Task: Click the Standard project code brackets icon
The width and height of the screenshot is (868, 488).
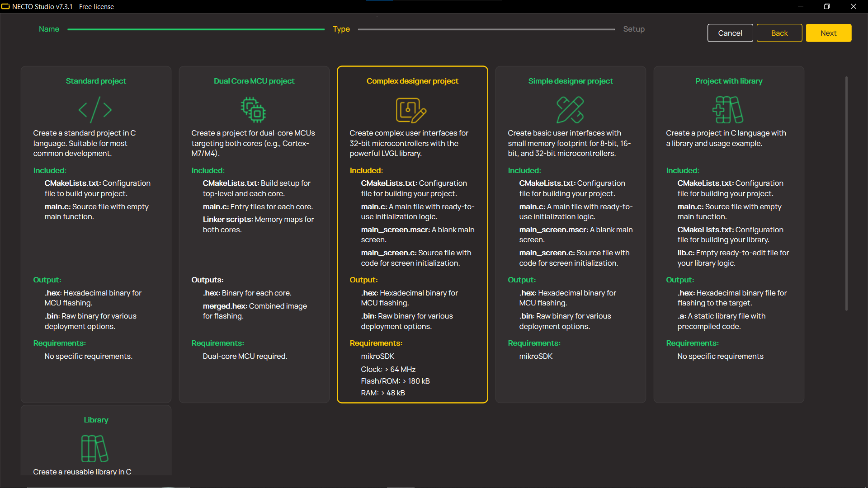Action: pyautogui.click(x=95, y=110)
